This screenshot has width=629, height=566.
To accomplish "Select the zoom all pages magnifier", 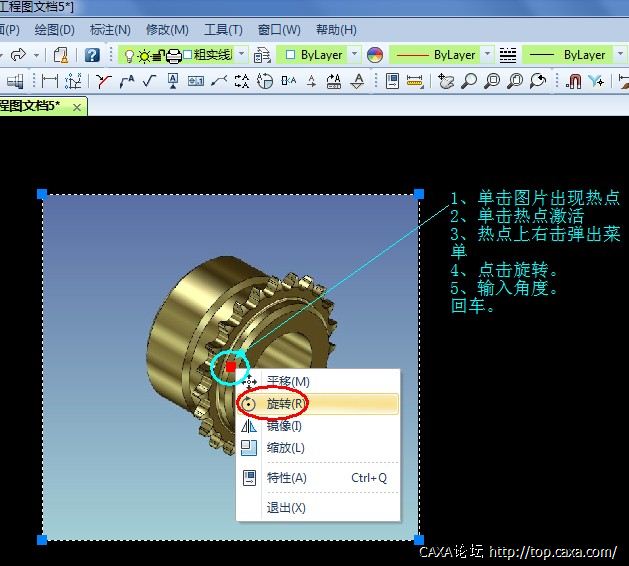I will pyautogui.click(x=515, y=81).
